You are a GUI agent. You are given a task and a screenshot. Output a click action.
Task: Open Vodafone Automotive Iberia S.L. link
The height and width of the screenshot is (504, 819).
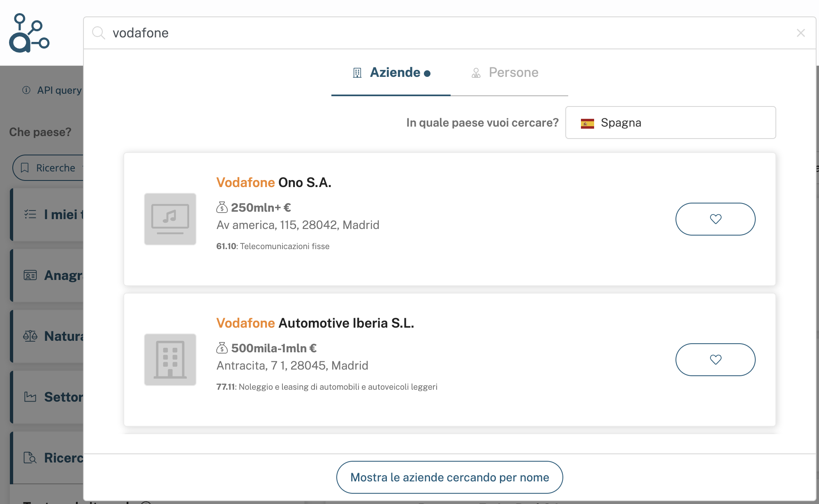click(315, 323)
